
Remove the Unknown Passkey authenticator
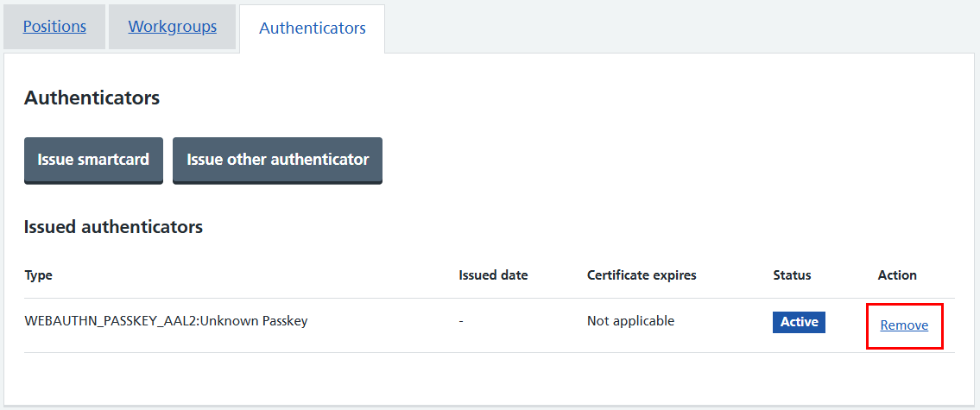[x=904, y=325]
